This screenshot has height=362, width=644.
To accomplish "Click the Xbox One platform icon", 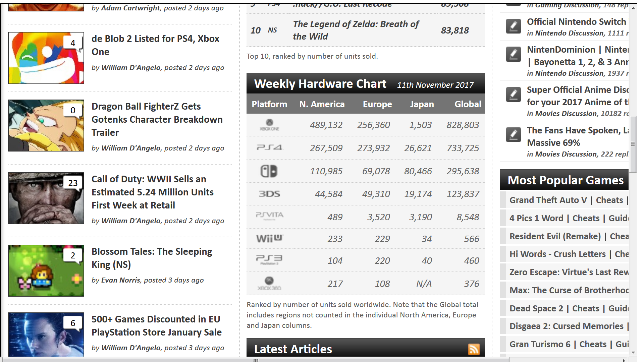I will (x=269, y=125).
